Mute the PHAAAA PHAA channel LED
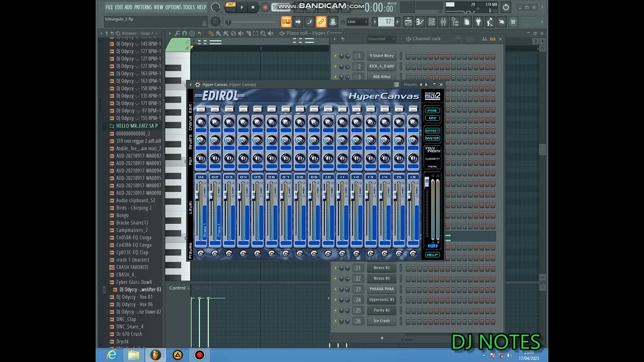The width and height of the screenshot is (644, 362). [x=336, y=289]
